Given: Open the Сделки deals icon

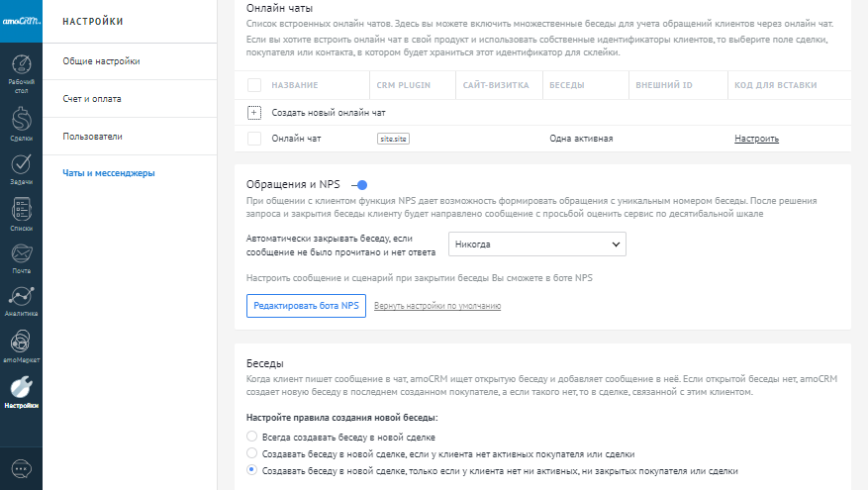Looking at the screenshot, I should (x=21, y=121).
